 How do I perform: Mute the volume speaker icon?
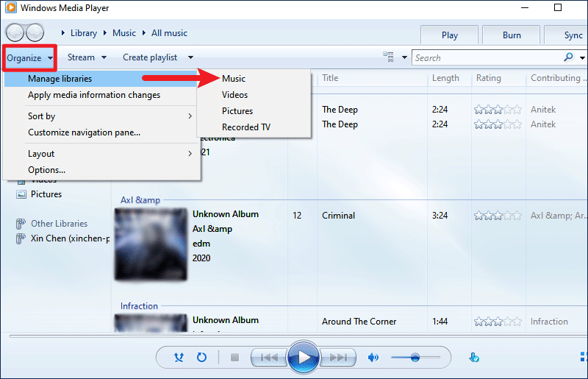(373, 357)
